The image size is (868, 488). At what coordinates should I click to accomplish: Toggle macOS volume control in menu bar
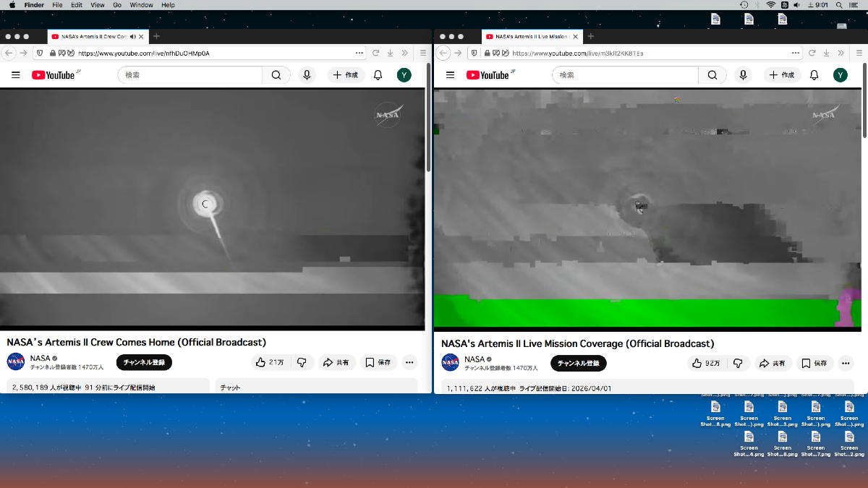(796, 5)
